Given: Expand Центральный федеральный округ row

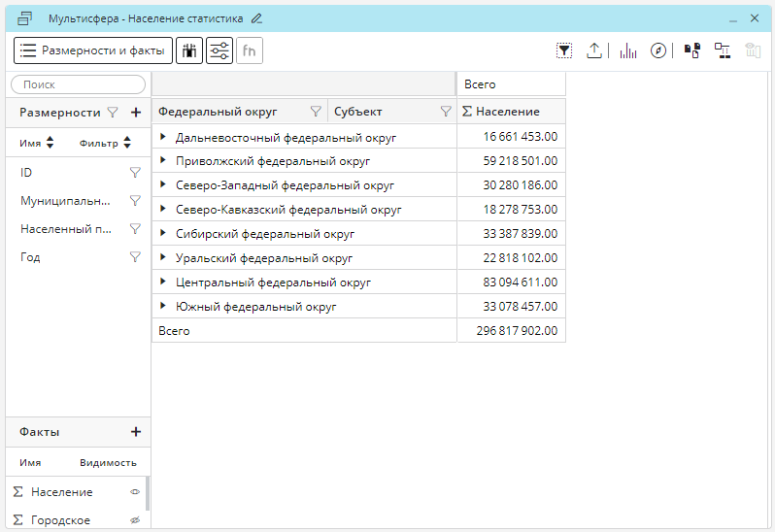Looking at the screenshot, I should point(163,283).
